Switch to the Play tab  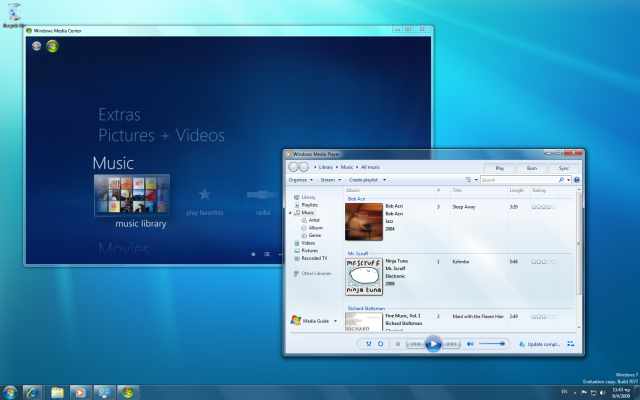499,168
